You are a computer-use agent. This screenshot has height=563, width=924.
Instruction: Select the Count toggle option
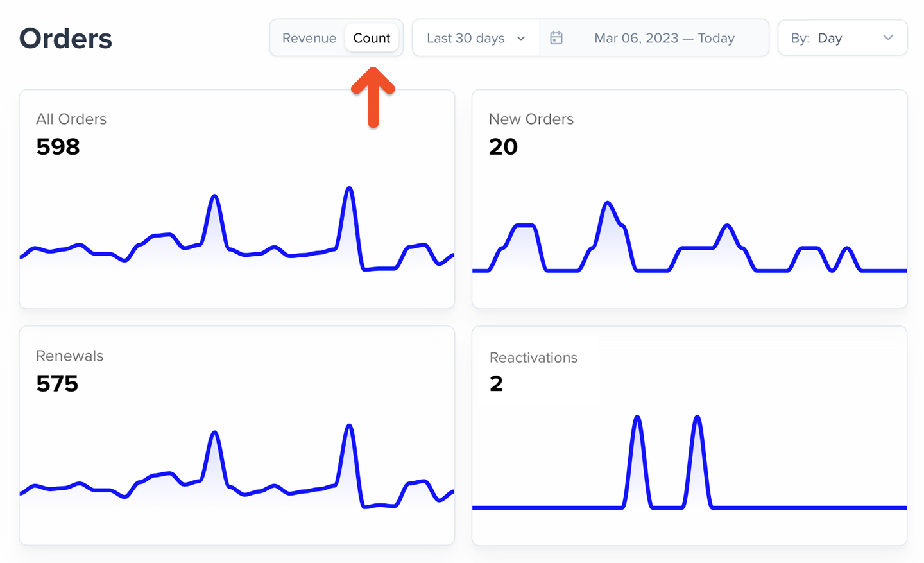[372, 38]
